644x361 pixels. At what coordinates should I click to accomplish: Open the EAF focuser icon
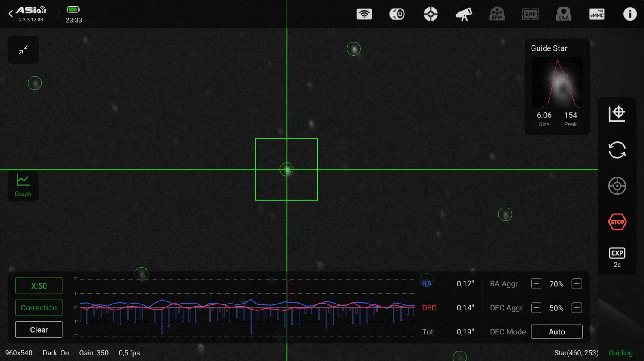point(530,14)
